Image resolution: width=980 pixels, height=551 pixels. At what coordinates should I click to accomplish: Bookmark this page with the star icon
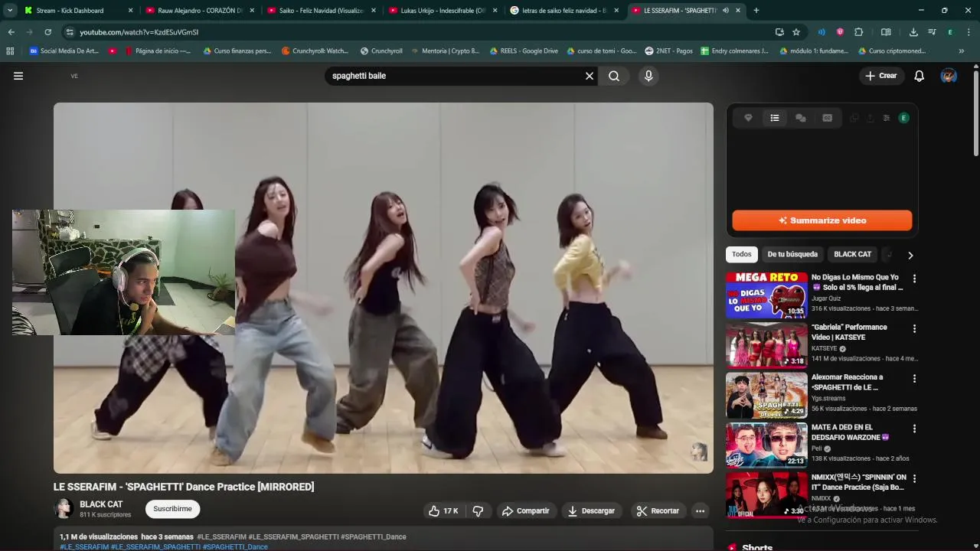796,32
